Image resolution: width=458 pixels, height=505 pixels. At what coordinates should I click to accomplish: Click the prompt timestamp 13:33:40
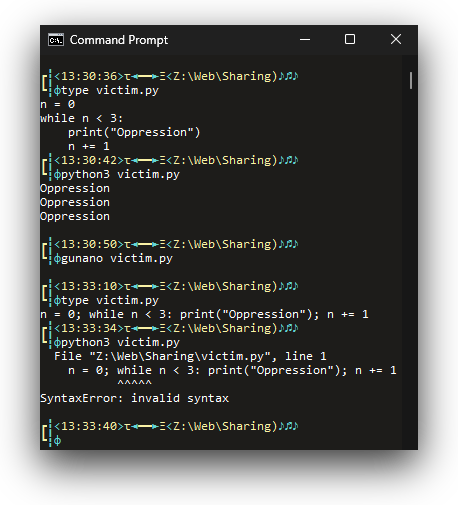(x=89, y=426)
